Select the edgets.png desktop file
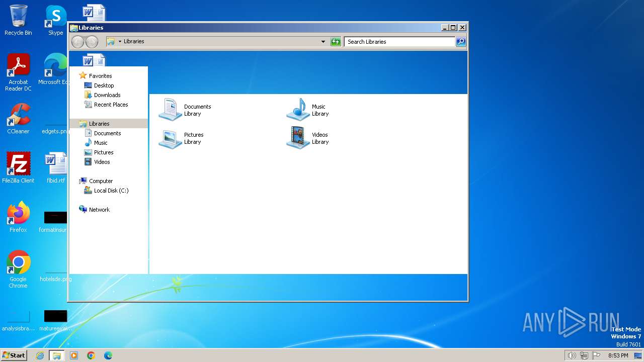This screenshot has width=644, height=362. (x=54, y=131)
